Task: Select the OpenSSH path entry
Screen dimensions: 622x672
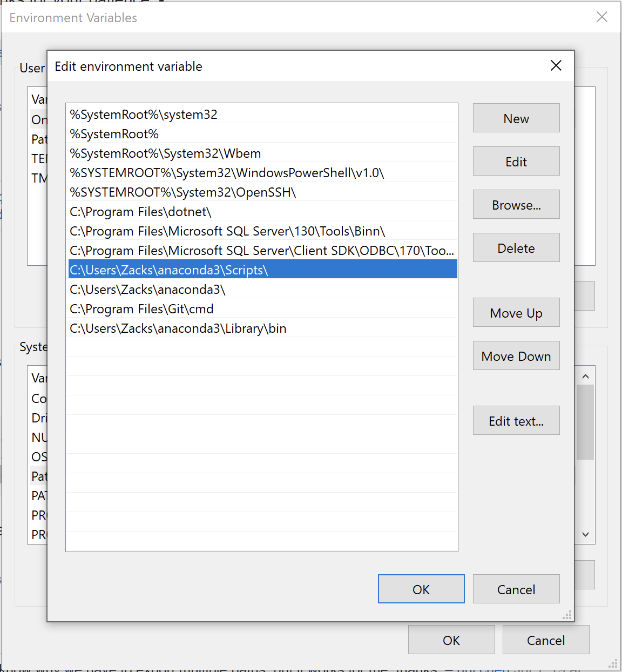Action: 262,192
